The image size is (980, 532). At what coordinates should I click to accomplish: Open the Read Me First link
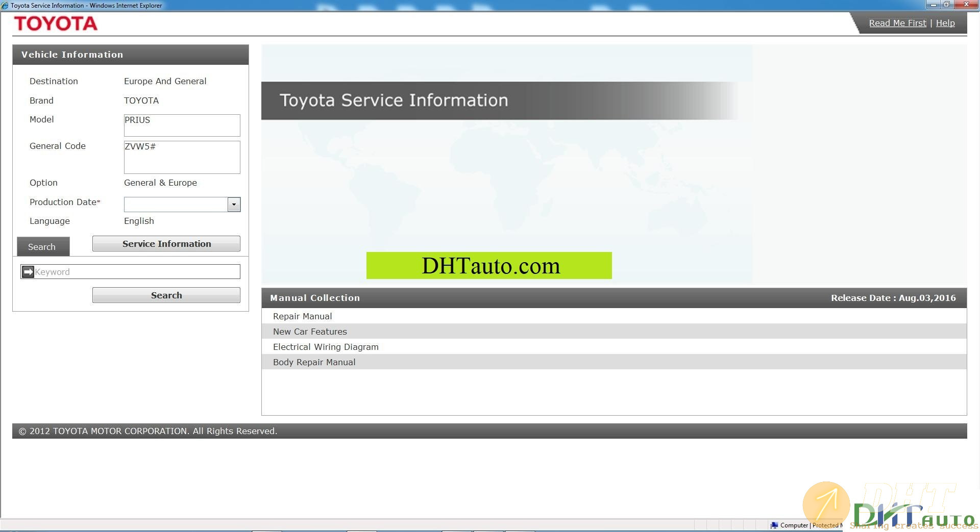[x=897, y=23]
